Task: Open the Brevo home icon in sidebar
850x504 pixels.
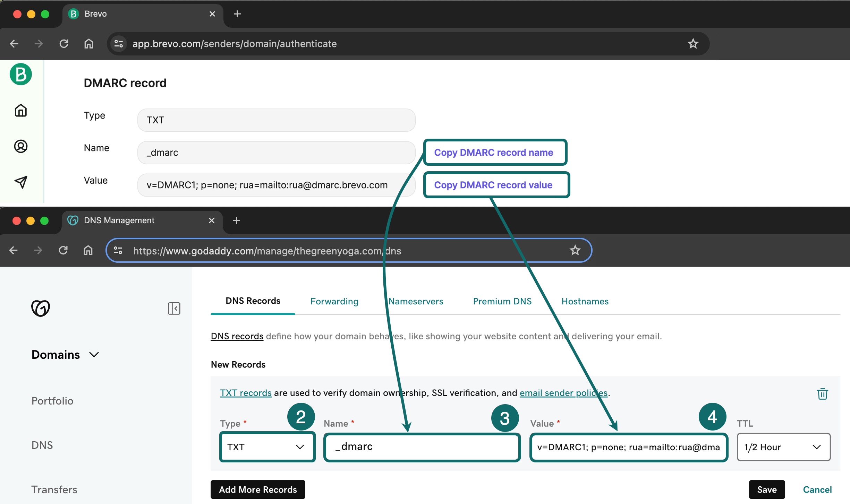Action: (x=21, y=111)
